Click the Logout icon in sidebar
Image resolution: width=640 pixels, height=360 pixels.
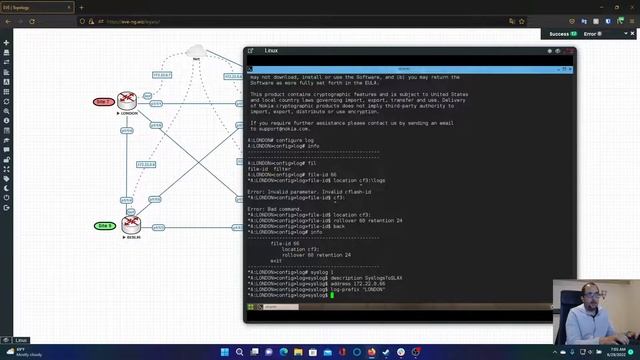tap(6, 208)
